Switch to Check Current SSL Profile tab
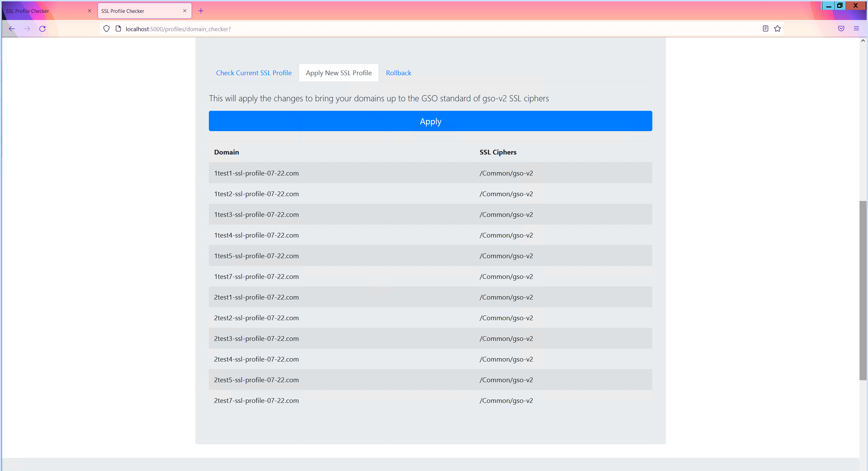The height and width of the screenshot is (471, 868). point(254,73)
